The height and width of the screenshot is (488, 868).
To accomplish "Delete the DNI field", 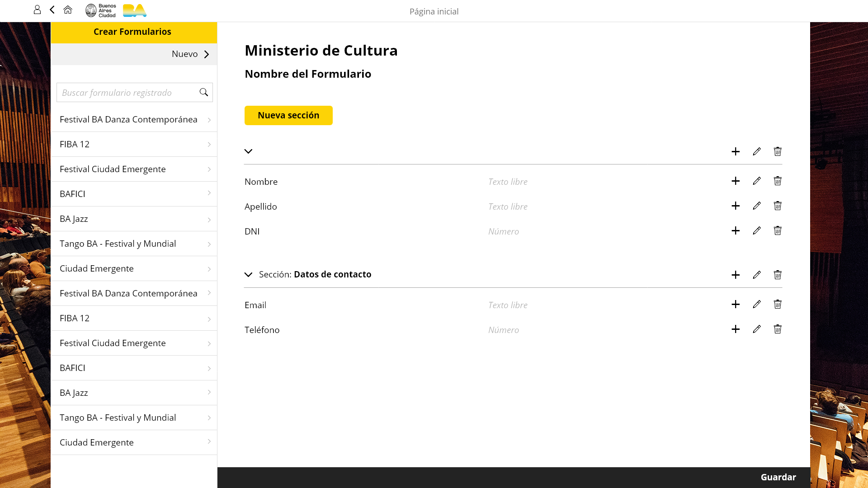I will 778,230.
